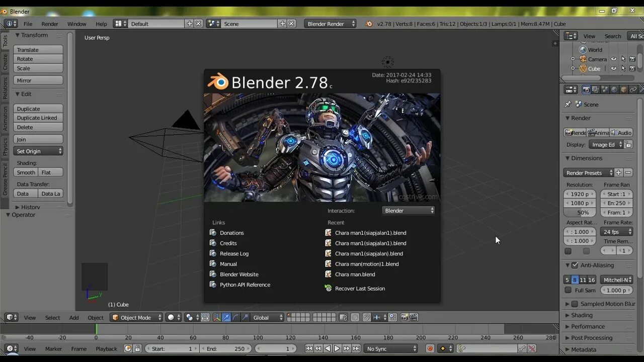644x362 pixels.
Task: Open the Info editor type selector
Action: click(11, 24)
